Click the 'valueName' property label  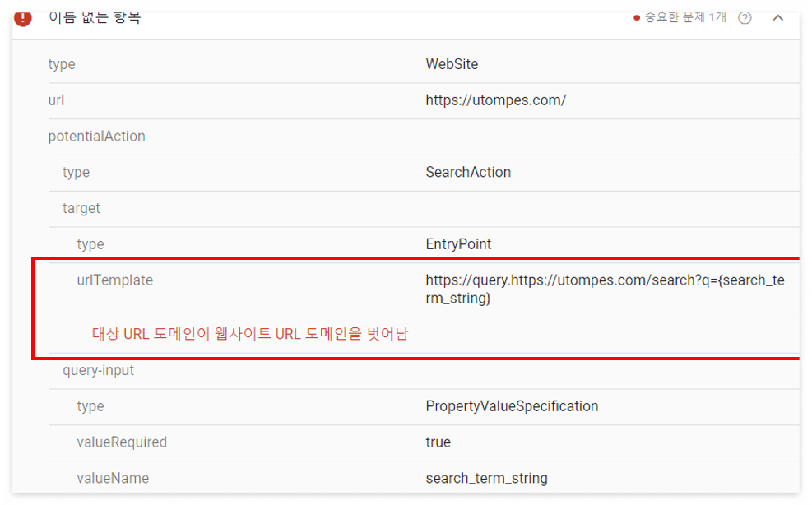coord(113,478)
